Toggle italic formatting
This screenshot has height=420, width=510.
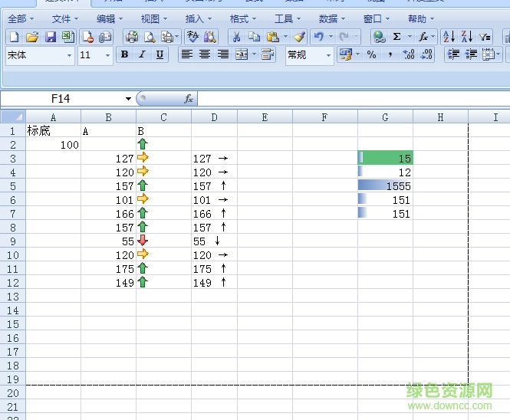coord(142,54)
